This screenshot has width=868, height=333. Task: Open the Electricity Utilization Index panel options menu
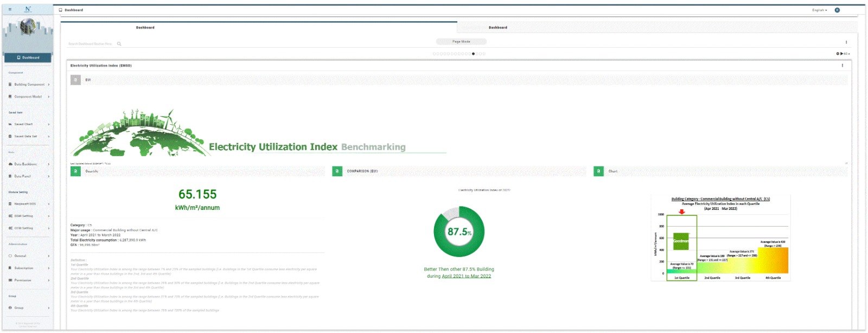point(843,66)
